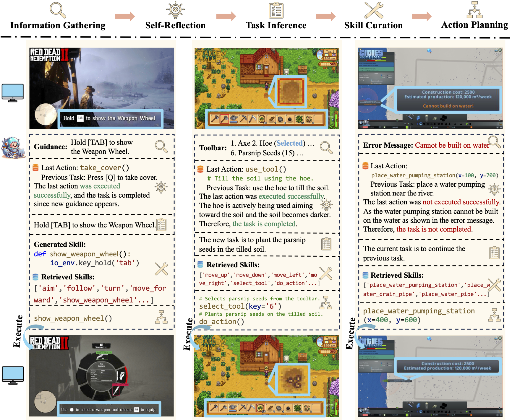Screen dimensions: 512x420
Task: Click the water tower build icon in upper Cities Skylines
Action: pos(427,118)
